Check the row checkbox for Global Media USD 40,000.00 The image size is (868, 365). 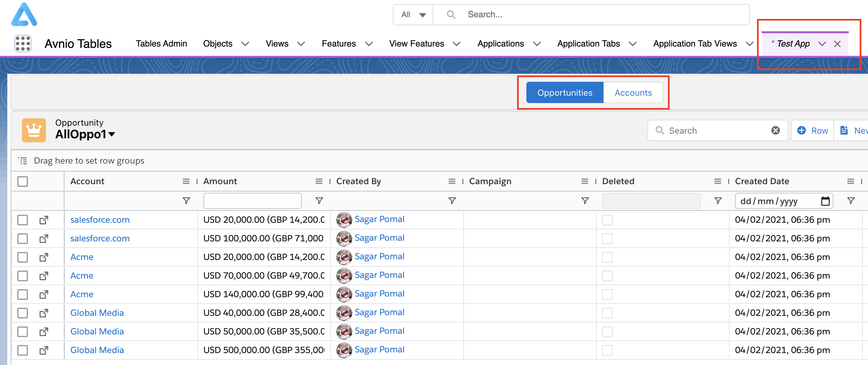click(23, 313)
